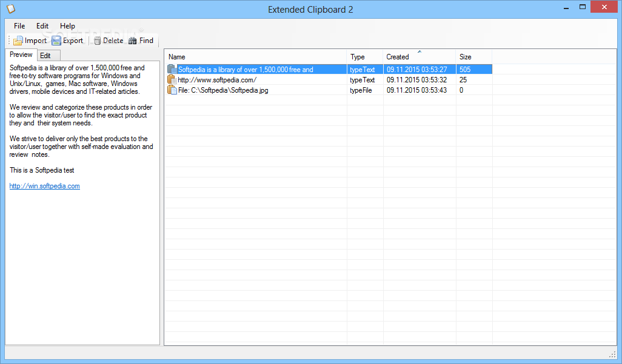The width and height of the screenshot is (622, 364).
Task: Click the clipboard icon of the Softpedia library row
Action: click(x=172, y=69)
